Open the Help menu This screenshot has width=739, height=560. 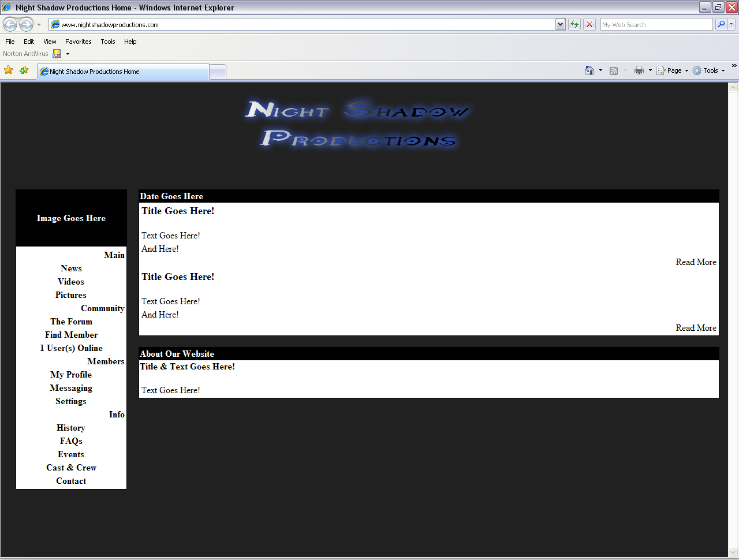[x=130, y=42]
